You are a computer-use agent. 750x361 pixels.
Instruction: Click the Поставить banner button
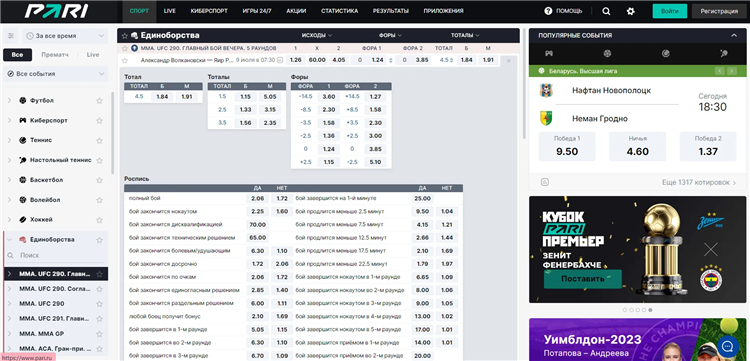tap(583, 279)
